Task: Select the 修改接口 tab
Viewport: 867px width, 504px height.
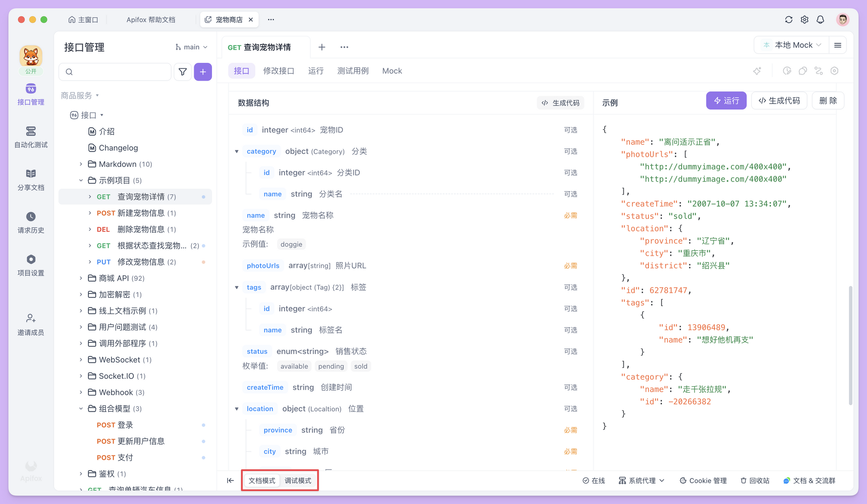Action: tap(279, 71)
